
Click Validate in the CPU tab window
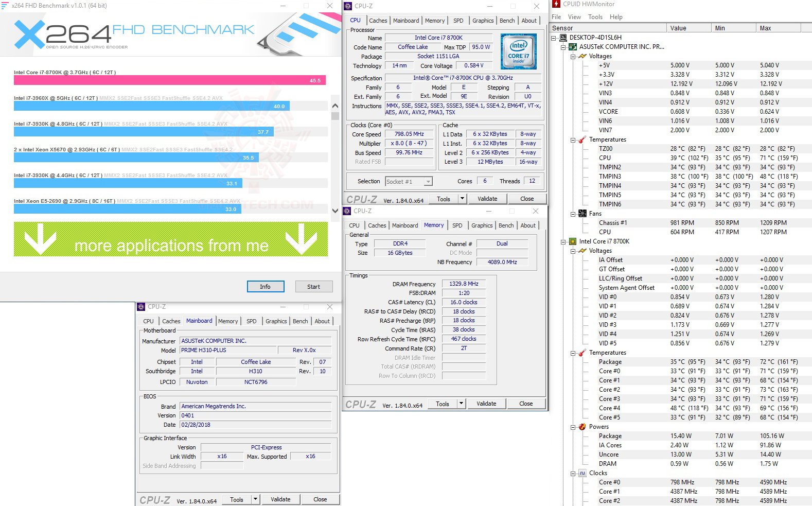tap(487, 199)
